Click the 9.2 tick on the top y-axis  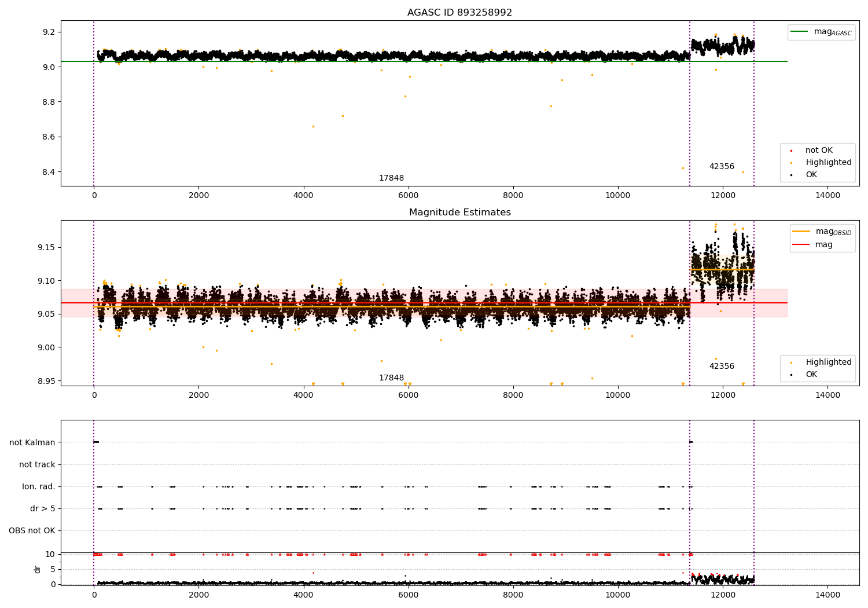pyautogui.click(x=48, y=32)
